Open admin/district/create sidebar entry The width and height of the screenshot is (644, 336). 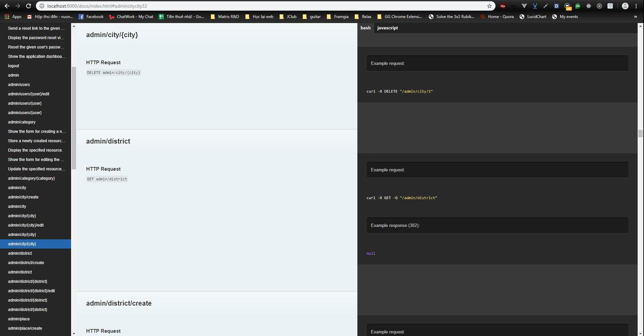click(x=36, y=263)
